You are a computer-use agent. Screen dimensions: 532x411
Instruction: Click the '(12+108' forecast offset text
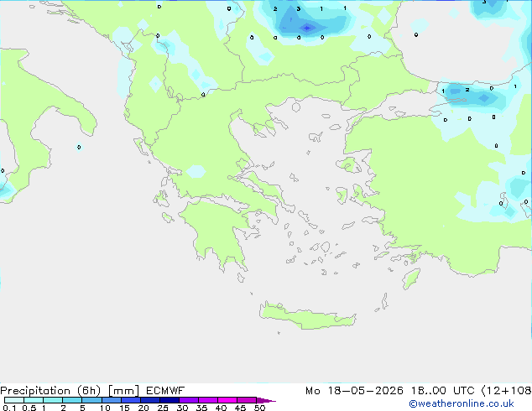pos(507,391)
